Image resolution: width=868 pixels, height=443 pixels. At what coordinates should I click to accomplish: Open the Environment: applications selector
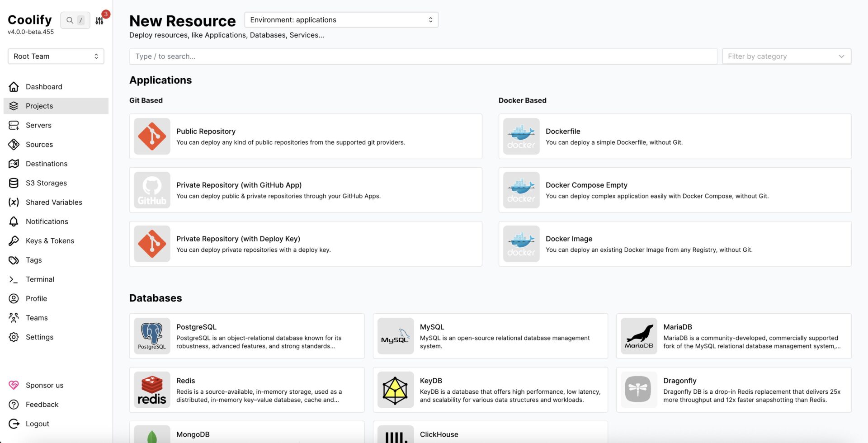[341, 19]
